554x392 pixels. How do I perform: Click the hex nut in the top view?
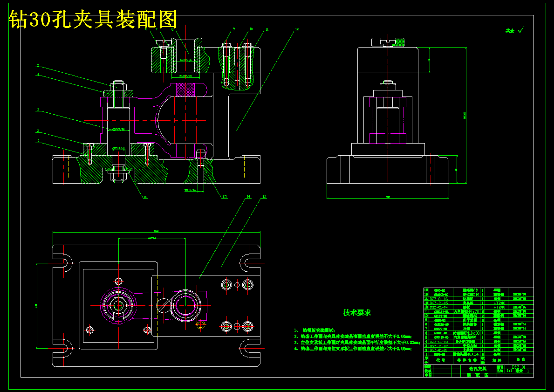click(118, 306)
